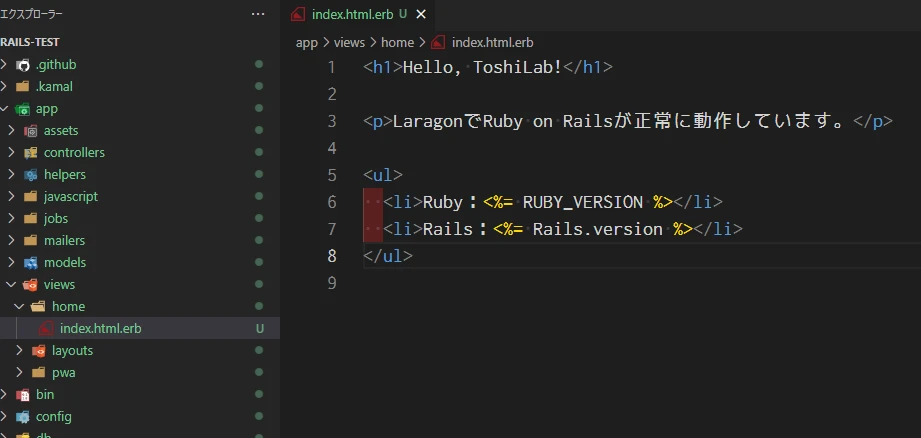
Task: Expand the pwa folder chevron
Action: (19, 373)
